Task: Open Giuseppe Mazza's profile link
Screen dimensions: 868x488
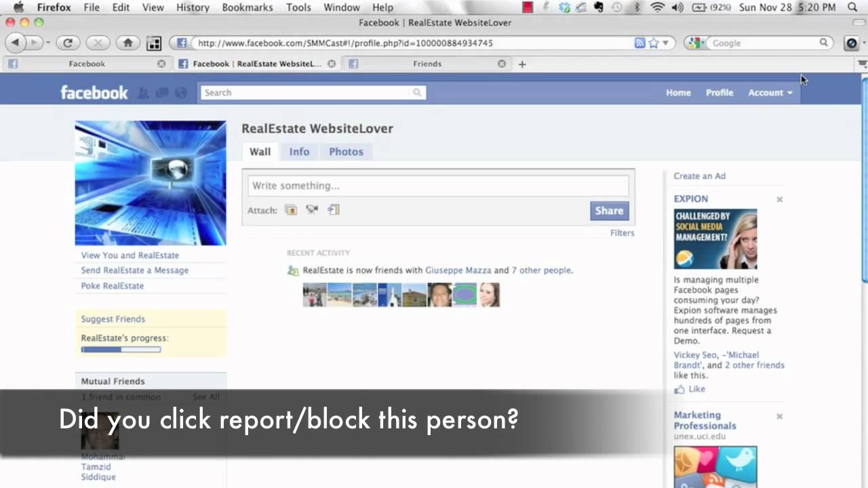Action: pyautogui.click(x=458, y=270)
